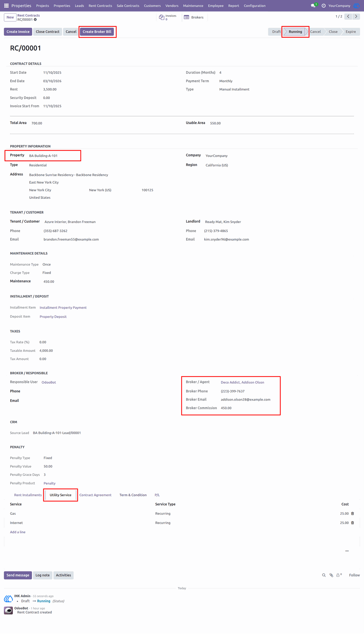Open the Vendors menu
This screenshot has height=634, width=364.
pyautogui.click(x=172, y=6)
